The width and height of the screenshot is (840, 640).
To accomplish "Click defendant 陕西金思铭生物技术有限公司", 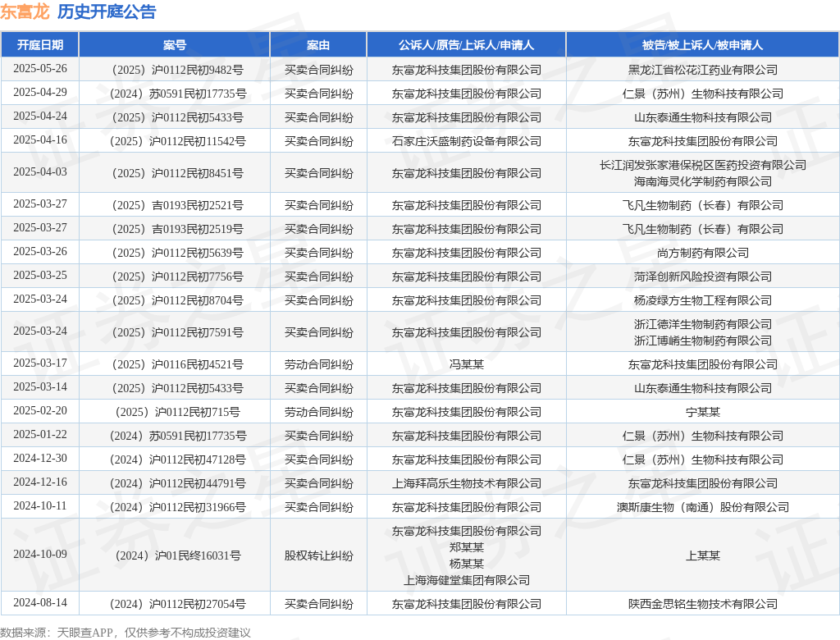I will click(702, 604).
